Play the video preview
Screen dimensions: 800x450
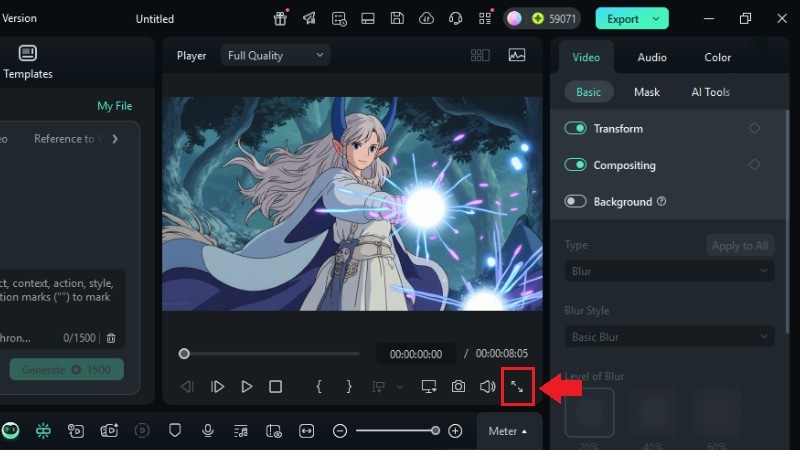246,387
